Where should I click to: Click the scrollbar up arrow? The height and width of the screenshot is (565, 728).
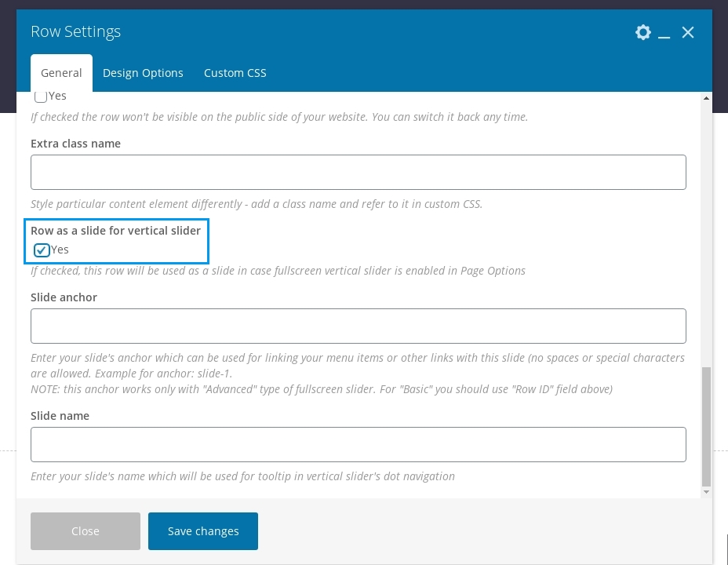(706, 98)
